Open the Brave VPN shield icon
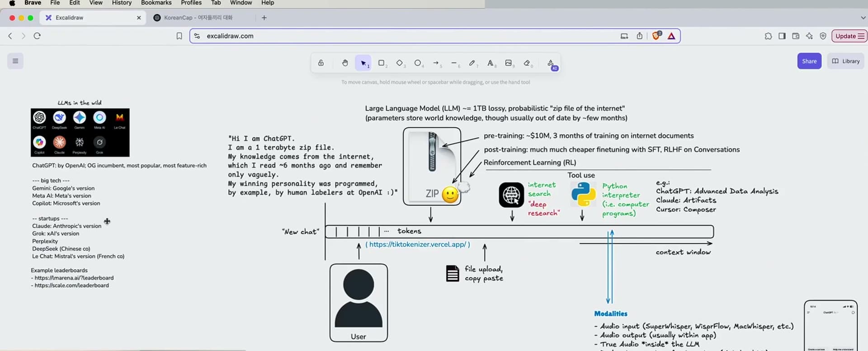Image resolution: width=868 pixels, height=351 pixels. (x=823, y=36)
